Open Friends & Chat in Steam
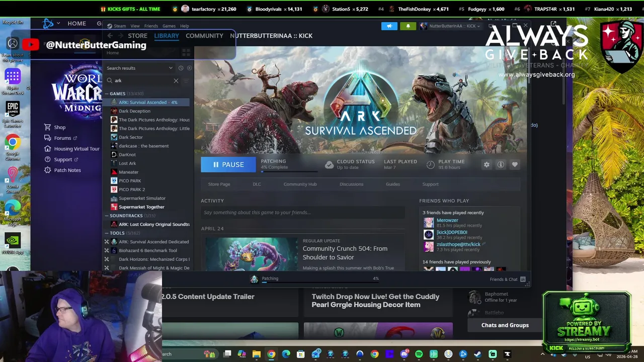 507,280
